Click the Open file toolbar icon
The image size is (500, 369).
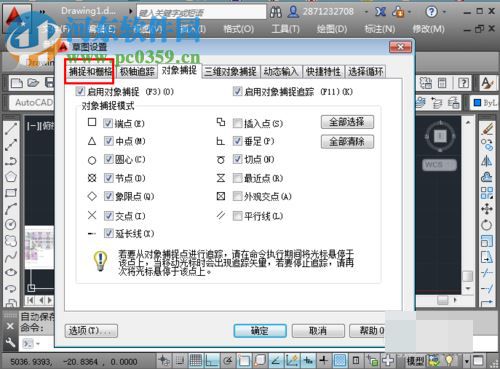pos(33,82)
